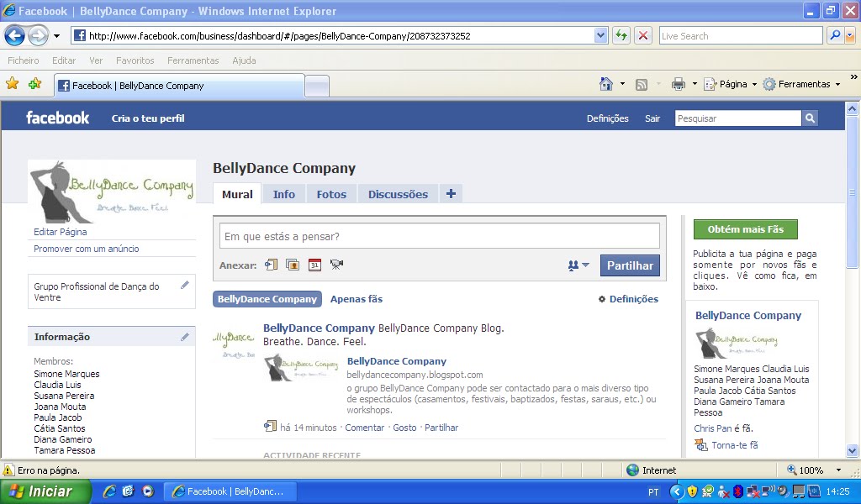861x504 pixels.
Task: Click the IE Forward navigation button
Action: [x=38, y=36]
